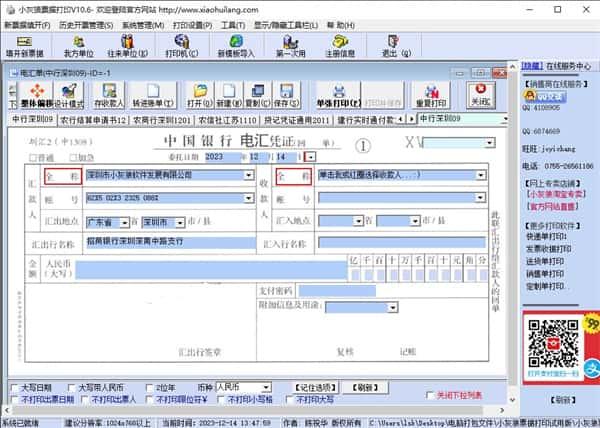Image resolution: width=600 pixels, height=428 pixels.
Task: Check the 不打印出票日期 option
Action: 13,399
